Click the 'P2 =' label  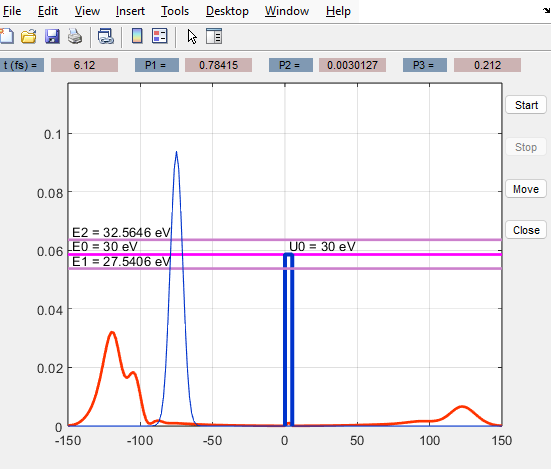coord(291,65)
